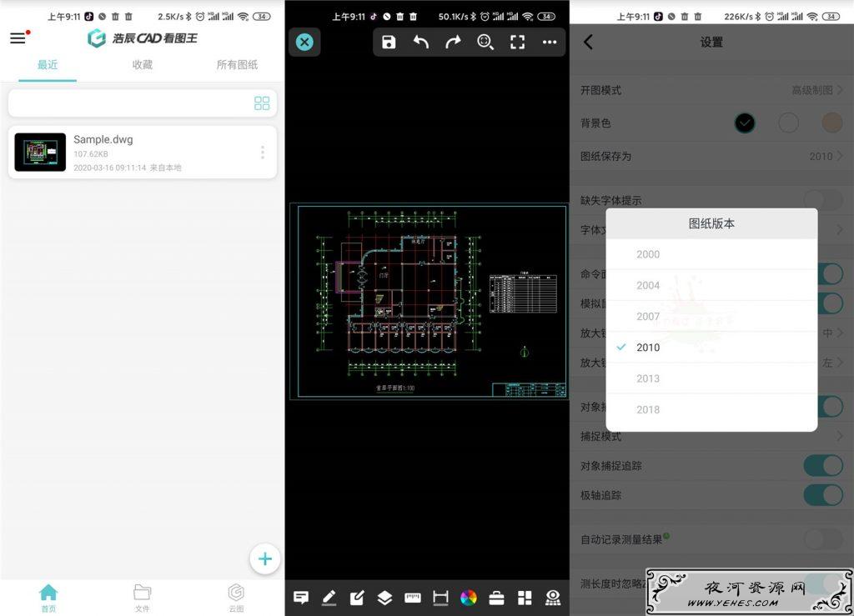Switch to the 收藏 tab
Screen dimensions: 854x616
142,65
